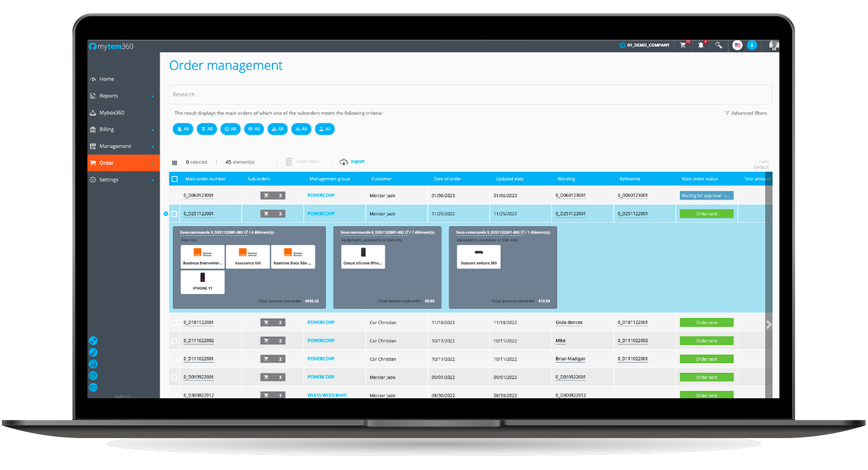The image size is (868, 470).
Task: Click the dollar currency icon in header
Action: (752, 45)
